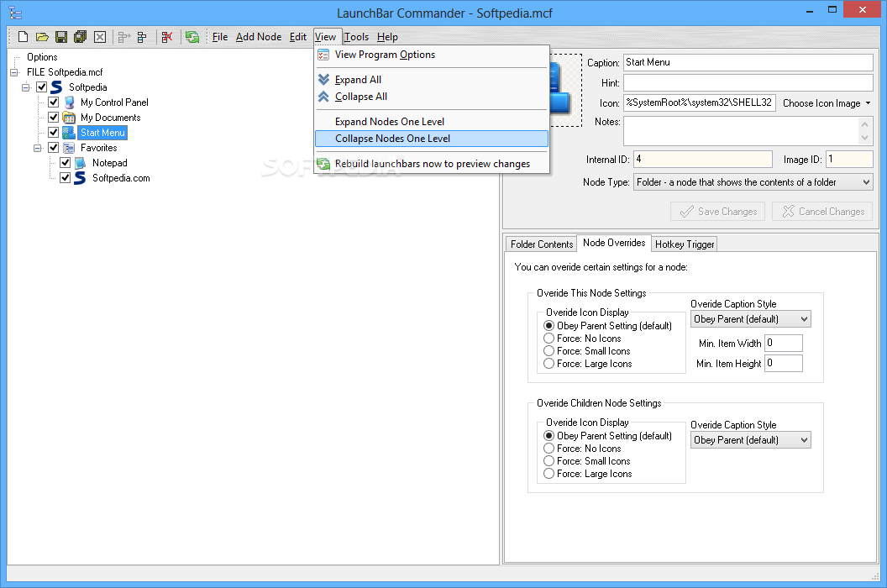The width and height of the screenshot is (887, 588).
Task: Uncheck the Softpedia node checkbox
Action: (x=41, y=87)
